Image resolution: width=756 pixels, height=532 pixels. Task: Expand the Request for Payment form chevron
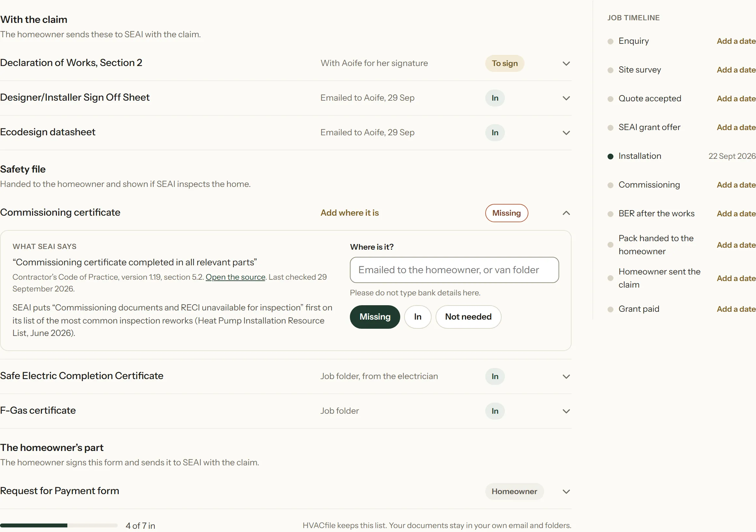coord(566,491)
